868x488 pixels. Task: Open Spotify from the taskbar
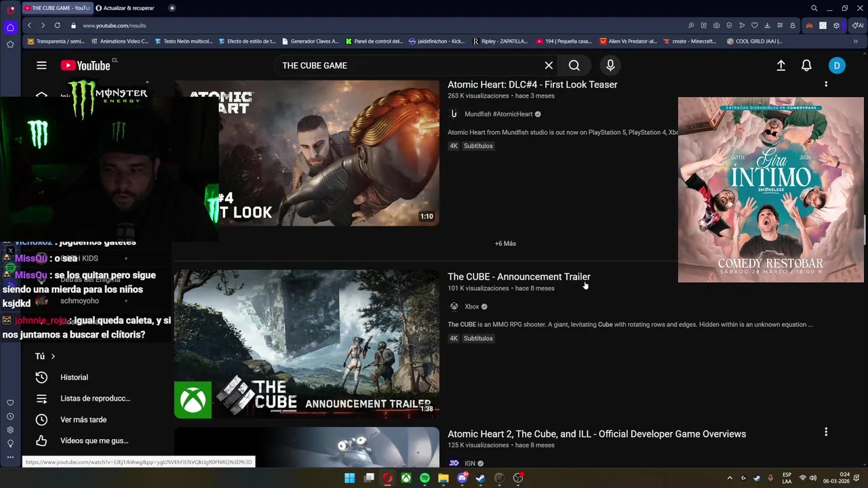(x=425, y=478)
